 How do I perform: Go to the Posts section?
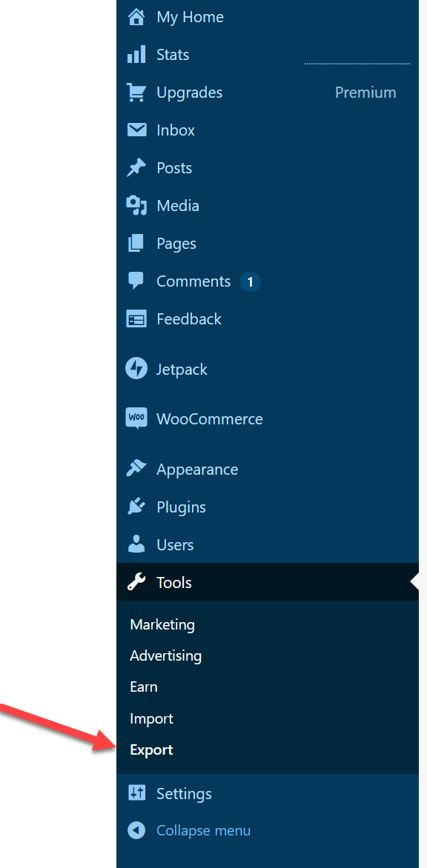(174, 168)
